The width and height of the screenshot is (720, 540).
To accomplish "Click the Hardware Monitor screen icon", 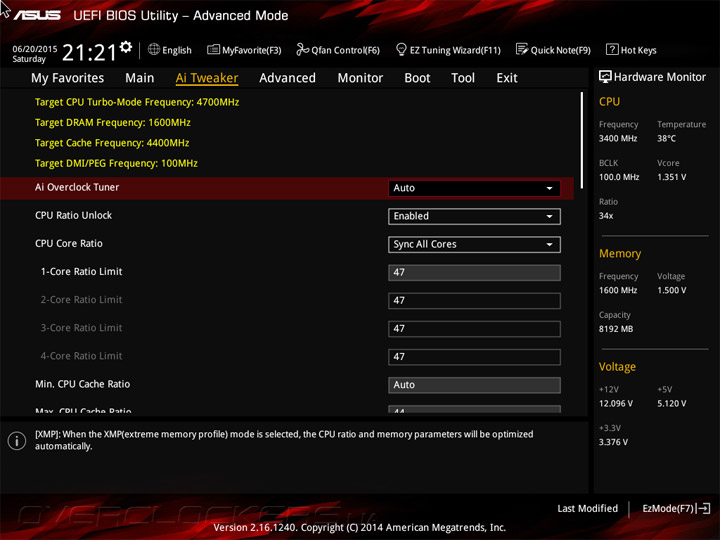I will tap(605, 77).
